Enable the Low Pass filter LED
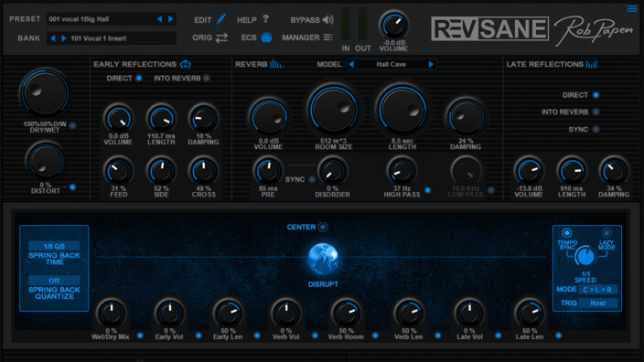The width and height of the screenshot is (644, 362). point(491,190)
